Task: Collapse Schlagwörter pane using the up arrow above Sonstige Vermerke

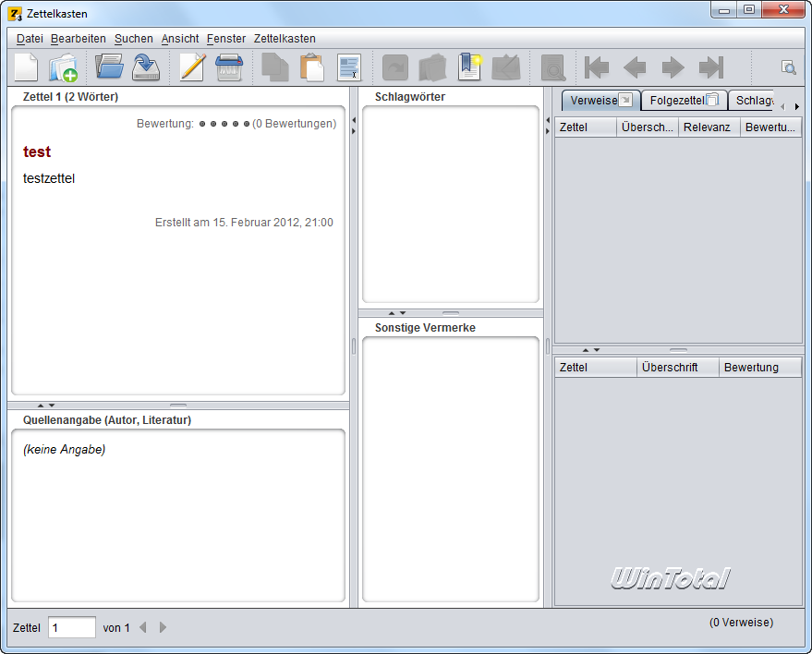Action: 392,313
